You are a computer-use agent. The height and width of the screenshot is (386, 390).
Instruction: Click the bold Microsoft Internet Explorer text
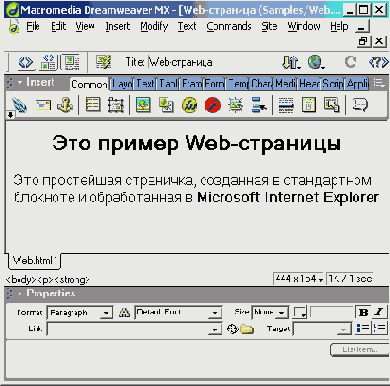(288, 197)
